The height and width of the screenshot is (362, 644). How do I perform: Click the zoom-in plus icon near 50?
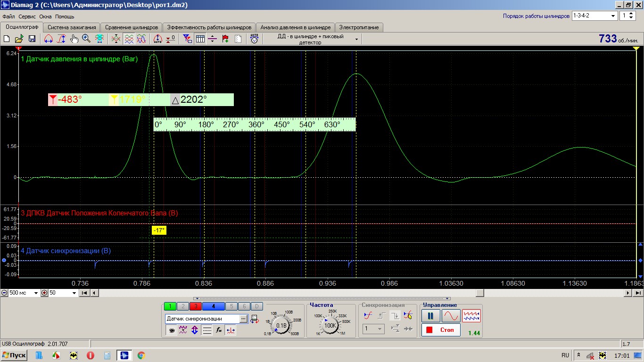click(44, 293)
